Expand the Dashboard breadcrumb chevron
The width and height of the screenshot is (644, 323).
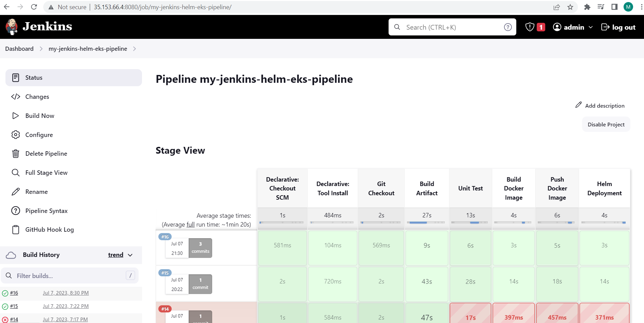pos(41,49)
